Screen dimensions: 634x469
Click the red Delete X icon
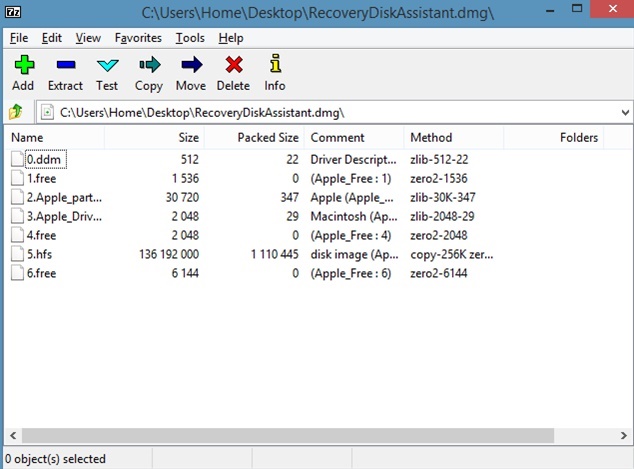[234, 65]
